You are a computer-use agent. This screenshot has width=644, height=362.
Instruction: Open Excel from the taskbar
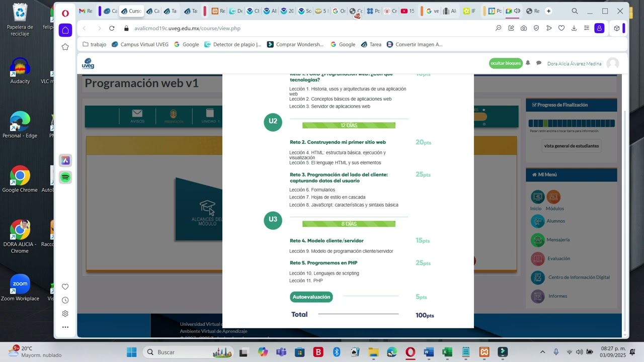click(447, 352)
